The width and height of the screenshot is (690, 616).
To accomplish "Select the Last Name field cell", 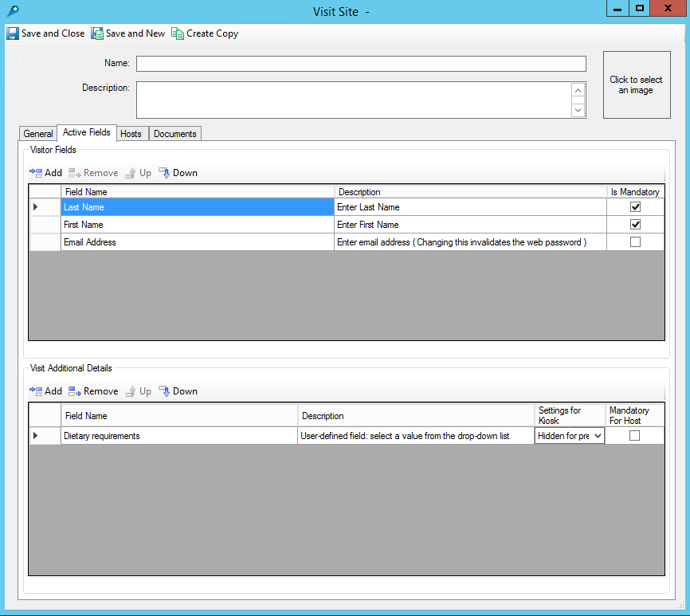I will (197, 207).
